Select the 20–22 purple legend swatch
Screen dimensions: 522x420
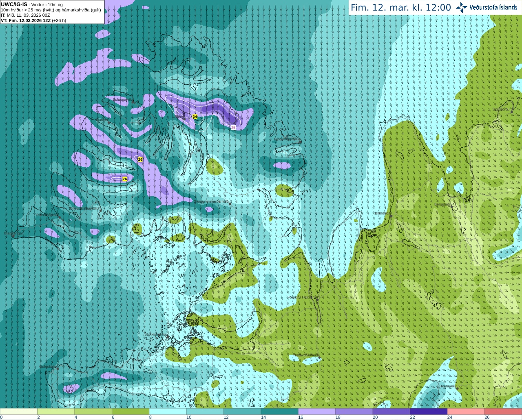pyautogui.click(x=391, y=412)
